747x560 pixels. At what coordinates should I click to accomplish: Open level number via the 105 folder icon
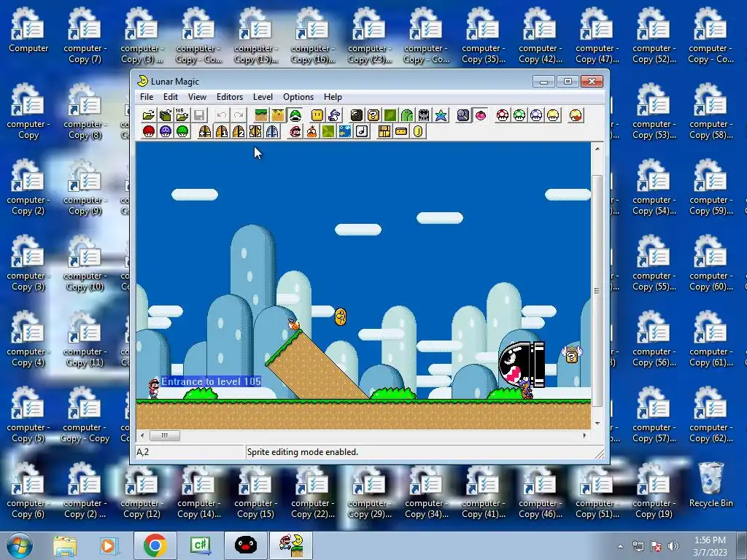(x=182, y=115)
